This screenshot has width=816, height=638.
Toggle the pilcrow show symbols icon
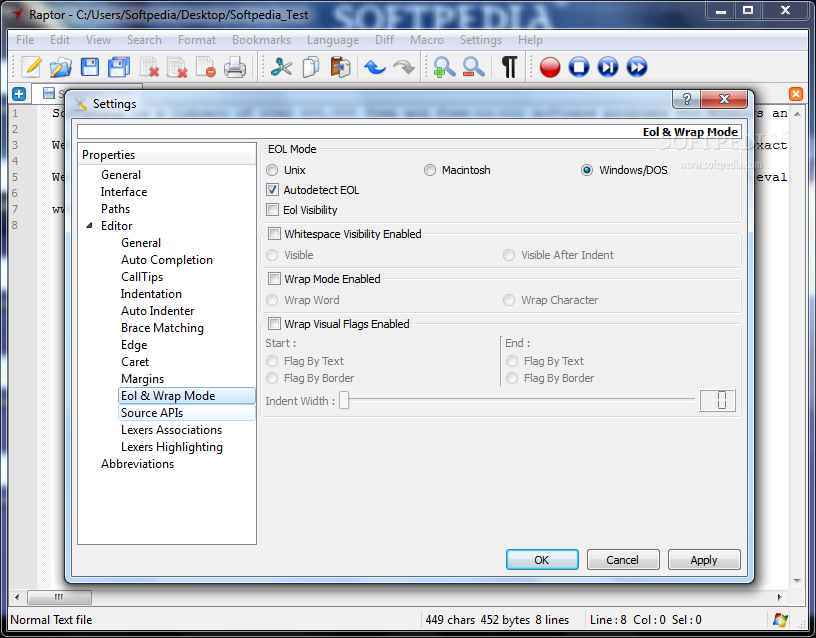point(509,67)
